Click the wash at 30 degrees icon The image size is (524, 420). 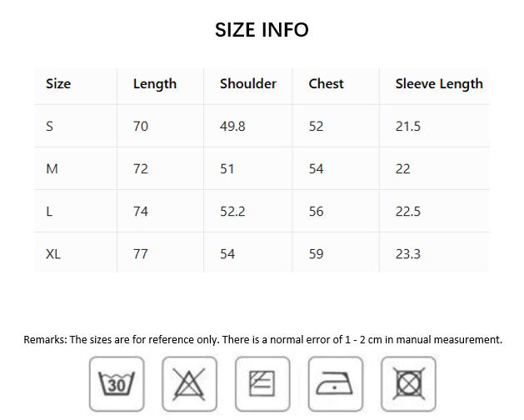tap(117, 383)
